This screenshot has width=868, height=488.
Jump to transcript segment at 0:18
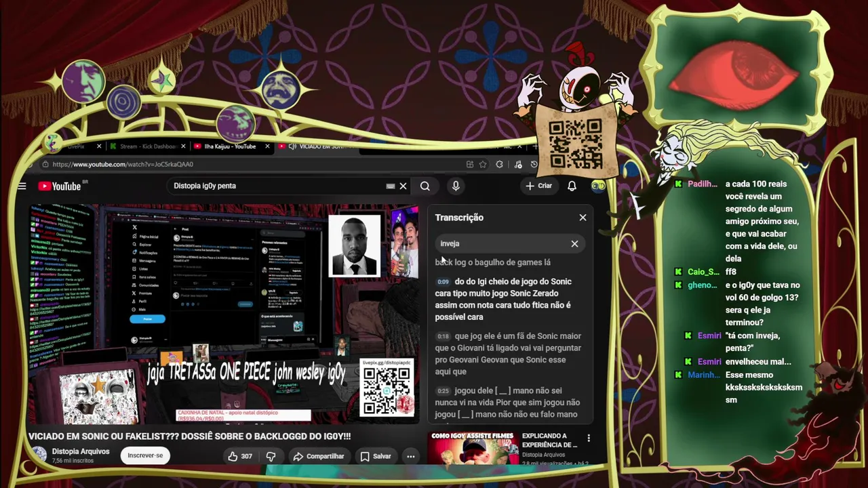(x=443, y=336)
